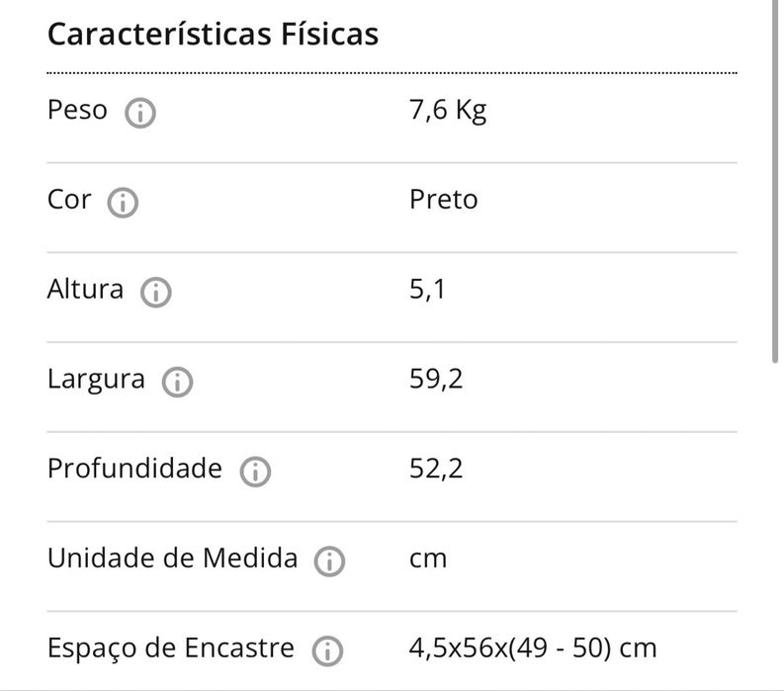This screenshot has width=784, height=691.
Task: Click the Profundidade label text
Action: [134, 469]
